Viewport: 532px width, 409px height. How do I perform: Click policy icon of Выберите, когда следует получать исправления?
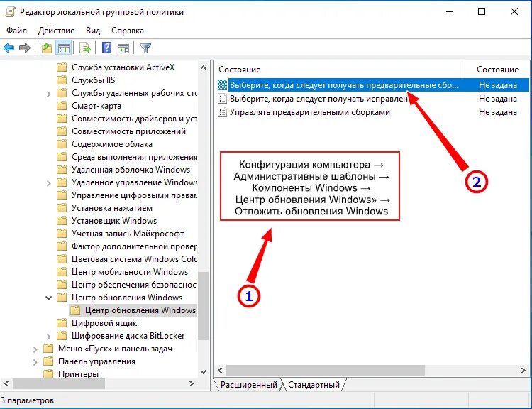click(x=222, y=99)
